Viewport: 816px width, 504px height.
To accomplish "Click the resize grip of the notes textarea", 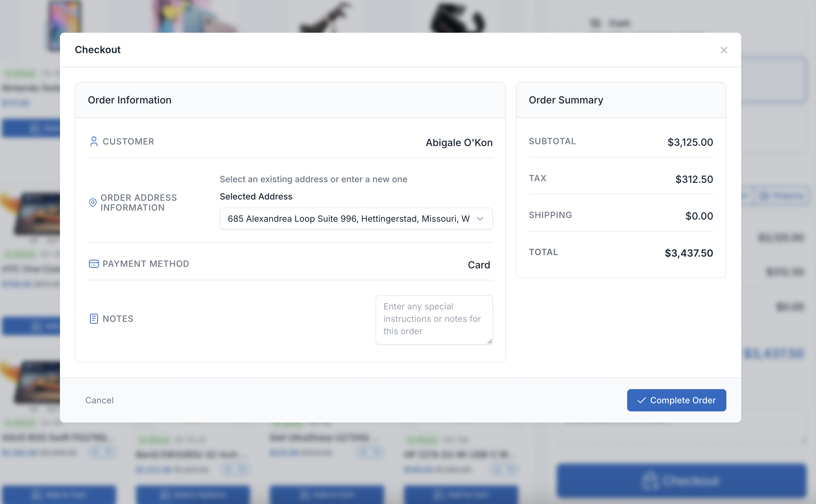I will [490, 341].
